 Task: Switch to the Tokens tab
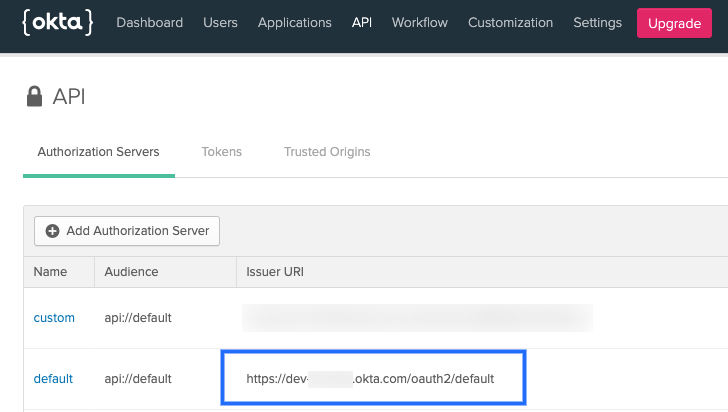[221, 152]
